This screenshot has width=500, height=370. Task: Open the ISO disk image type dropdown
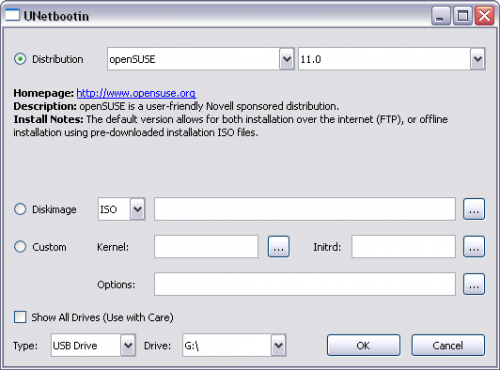click(x=122, y=209)
